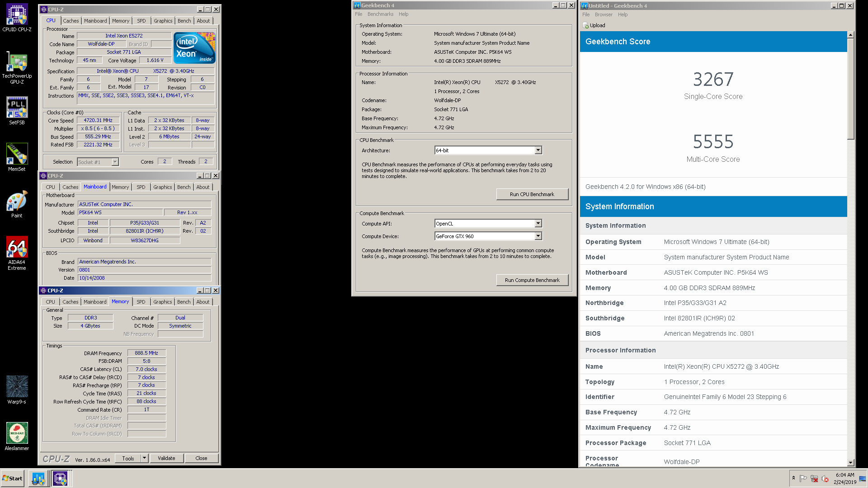Open the Benchmarks menu in Geekbench 4

pyautogui.click(x=380, y=14)
